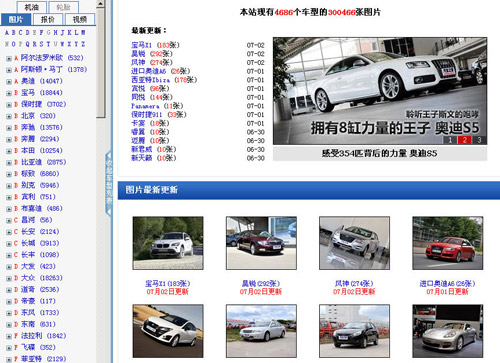Open 宾悦 (96张) in latest updates list
The width and height of the screenshot is (500, 363).
click(150, 89)
